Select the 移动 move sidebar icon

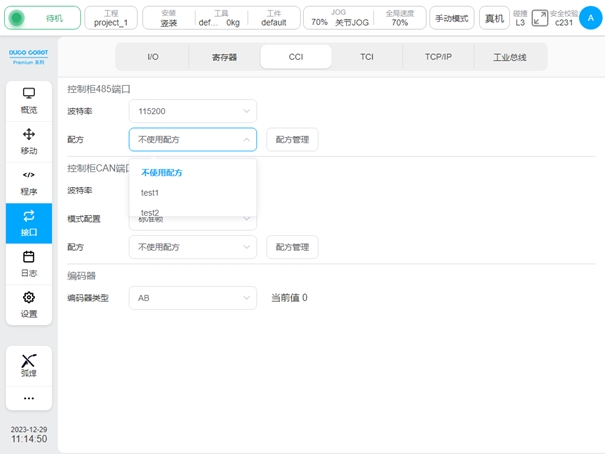pos(29,141)
